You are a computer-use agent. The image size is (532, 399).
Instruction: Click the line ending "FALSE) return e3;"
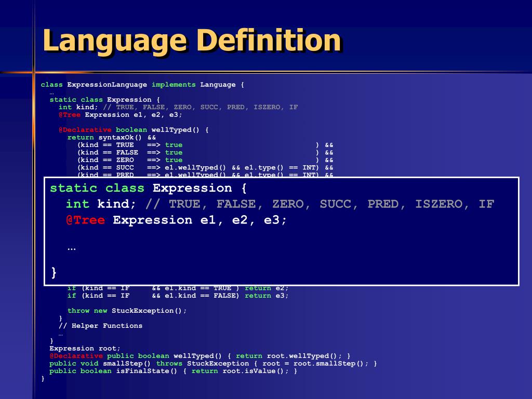[x=178, y=296]
